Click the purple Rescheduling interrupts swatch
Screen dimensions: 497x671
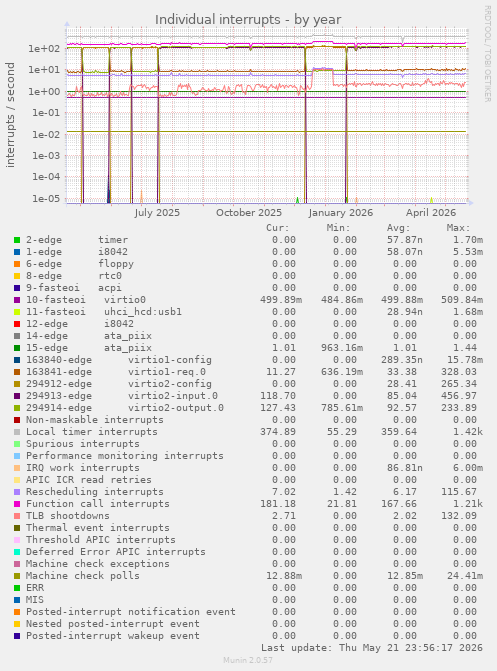(x=17, y=492)
